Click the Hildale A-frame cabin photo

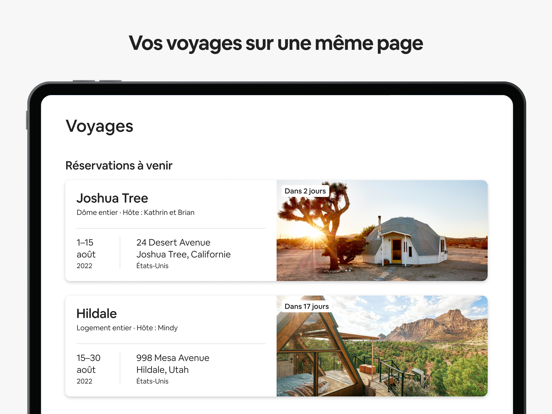(x=382, y=346)
